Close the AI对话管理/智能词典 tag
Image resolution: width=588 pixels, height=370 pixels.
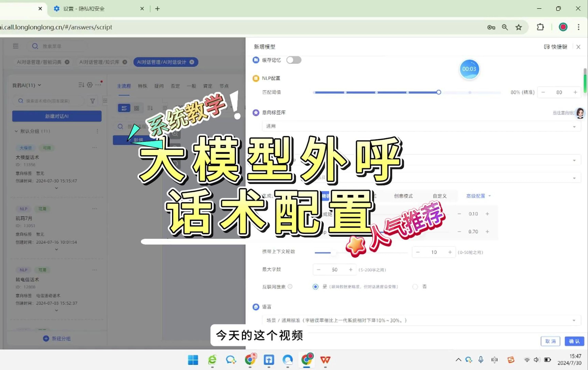(x=67, y=62)
